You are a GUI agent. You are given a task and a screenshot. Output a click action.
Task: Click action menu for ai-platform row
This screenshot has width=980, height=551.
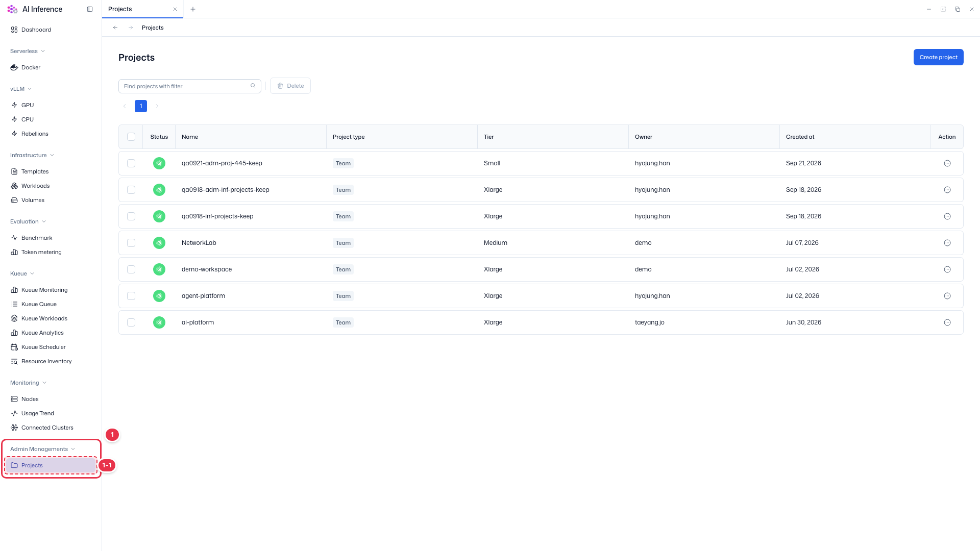947,322
